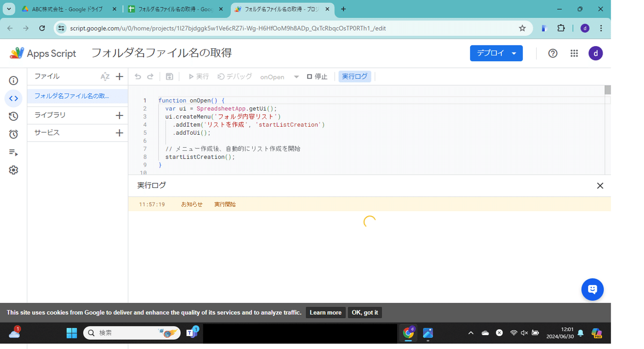Click the editor vertical scrollbar thumb

pos(608,90)
